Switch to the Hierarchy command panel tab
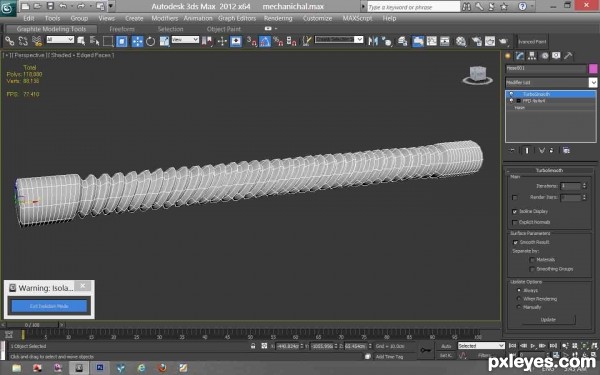 [532, 56]
